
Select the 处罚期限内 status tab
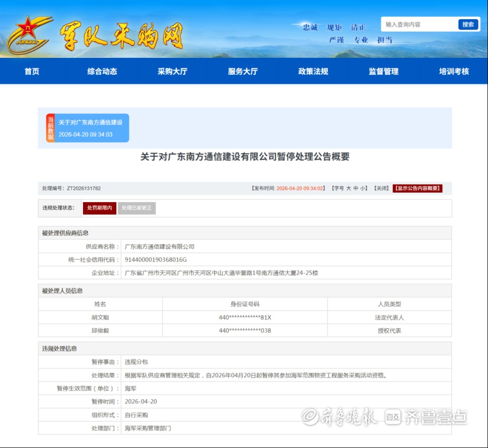pos(100,208)
